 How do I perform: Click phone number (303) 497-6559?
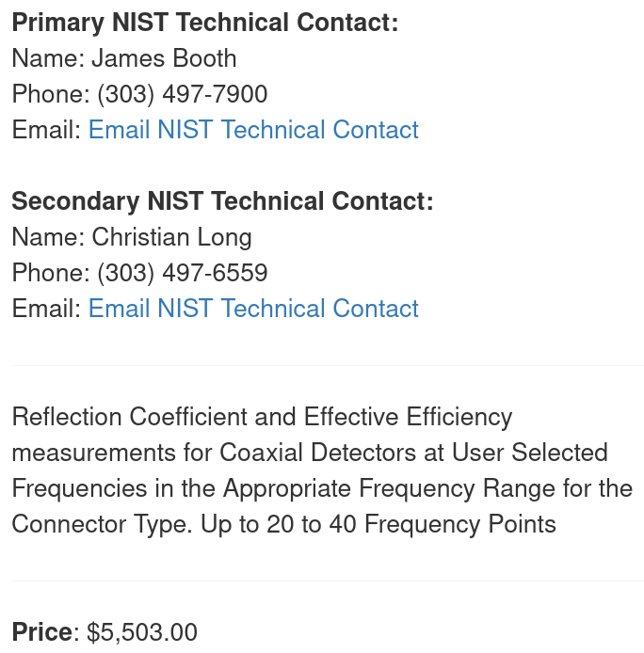pyautogui.click(x=183, y=273)
